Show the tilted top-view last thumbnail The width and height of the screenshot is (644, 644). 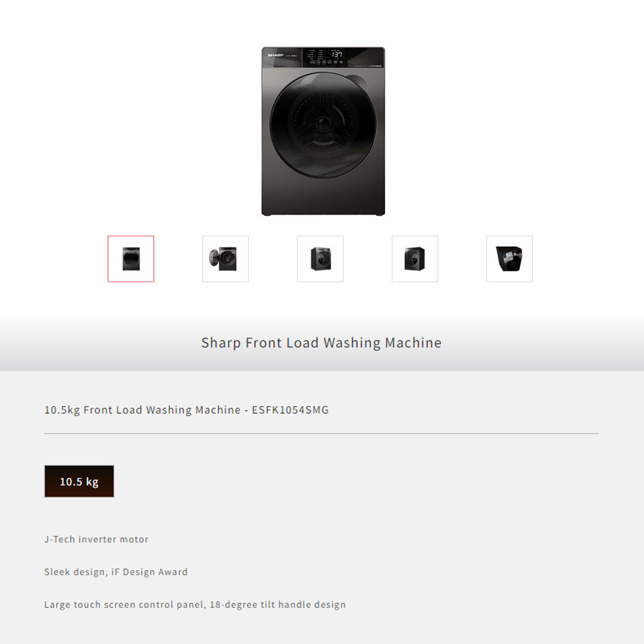tap(509, 259)
